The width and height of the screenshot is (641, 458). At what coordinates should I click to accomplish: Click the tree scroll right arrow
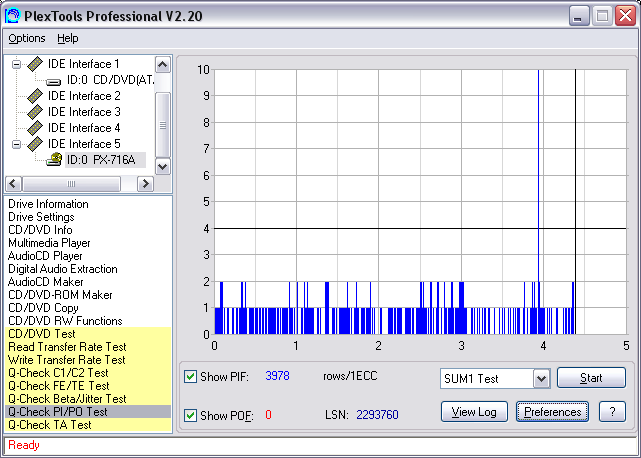point(146,184)
